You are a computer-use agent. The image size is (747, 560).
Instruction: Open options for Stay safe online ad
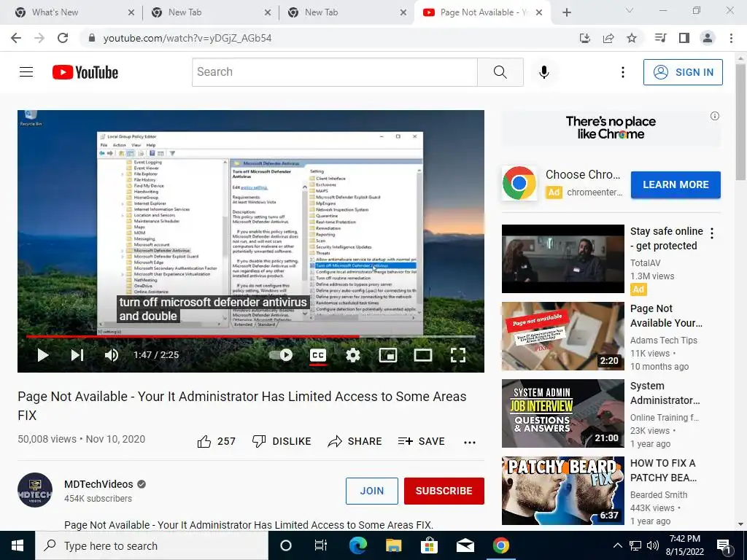click(x=712, y=233)
